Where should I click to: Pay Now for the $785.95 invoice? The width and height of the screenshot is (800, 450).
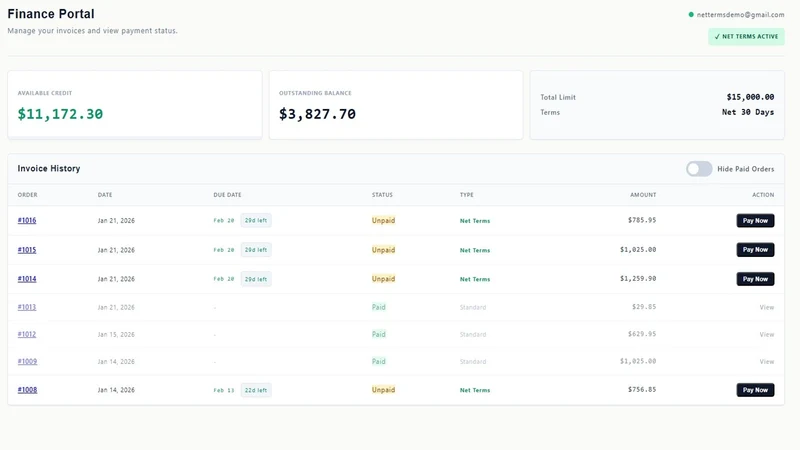(755, 220)
